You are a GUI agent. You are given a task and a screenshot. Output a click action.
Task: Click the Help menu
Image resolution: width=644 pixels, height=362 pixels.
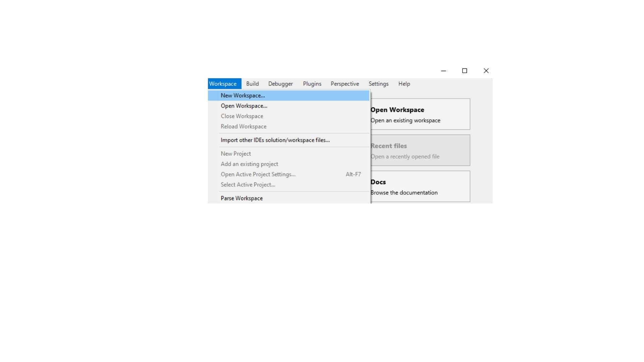pyautogui.click(x=404, y=83)
